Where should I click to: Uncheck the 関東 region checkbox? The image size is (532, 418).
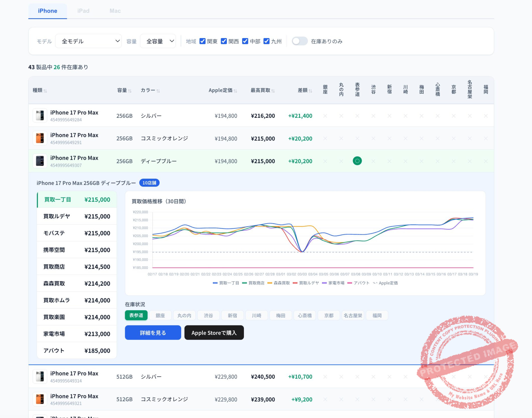coord(202,41)
